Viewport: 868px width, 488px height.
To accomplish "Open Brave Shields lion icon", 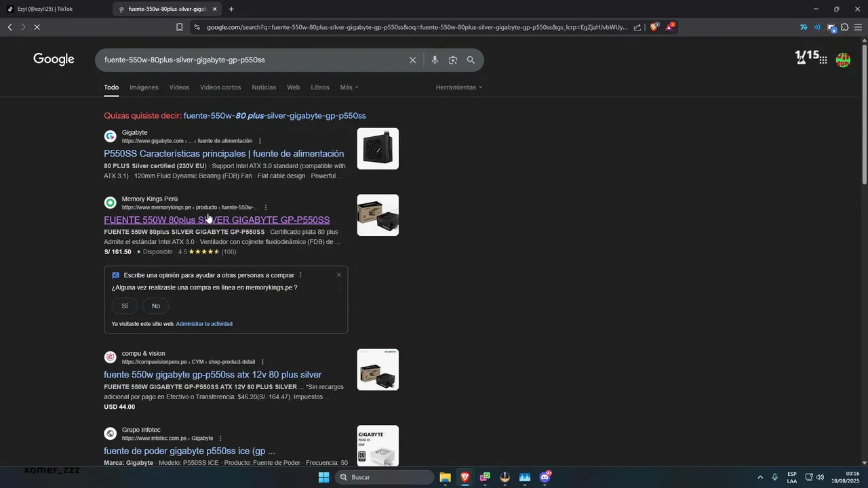I will (654, 27).
